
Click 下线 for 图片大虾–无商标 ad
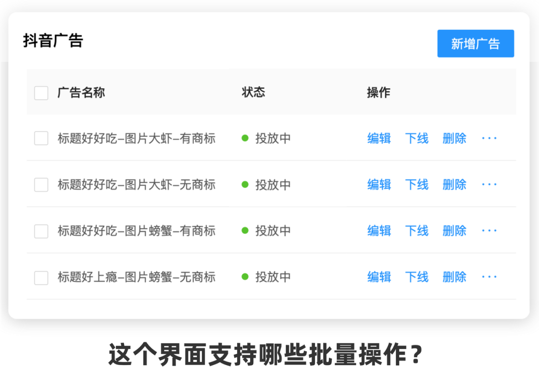tap(417, 185)
